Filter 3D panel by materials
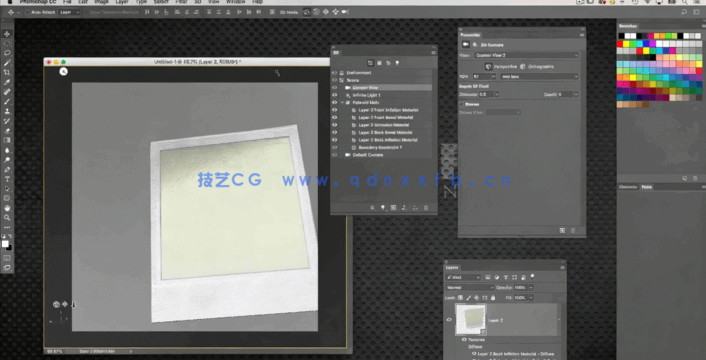This screenshot has height=360, width=706. pos(388,63)
